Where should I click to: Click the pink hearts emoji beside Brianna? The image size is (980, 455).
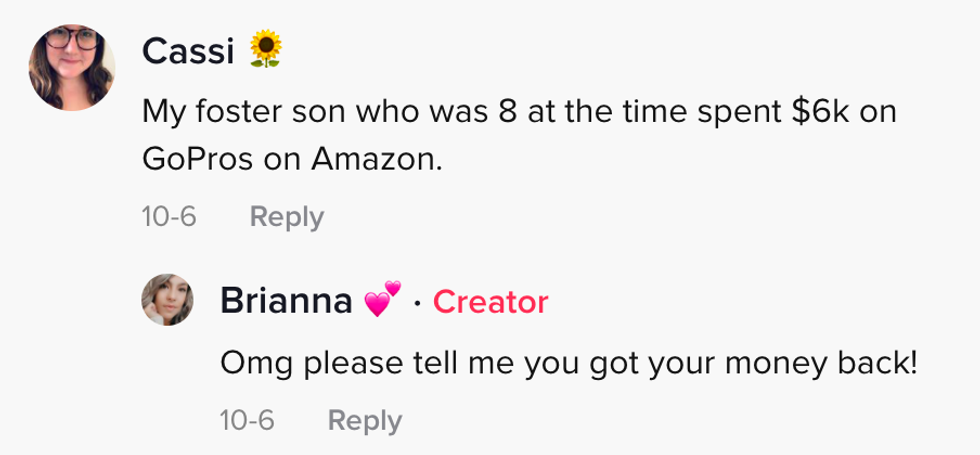point(382,300)
